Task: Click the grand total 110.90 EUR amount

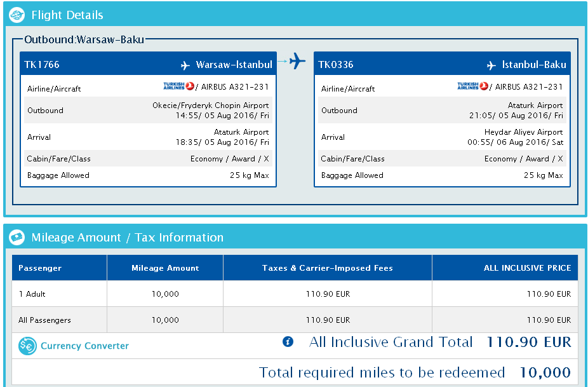Action: tap(529, 342)
